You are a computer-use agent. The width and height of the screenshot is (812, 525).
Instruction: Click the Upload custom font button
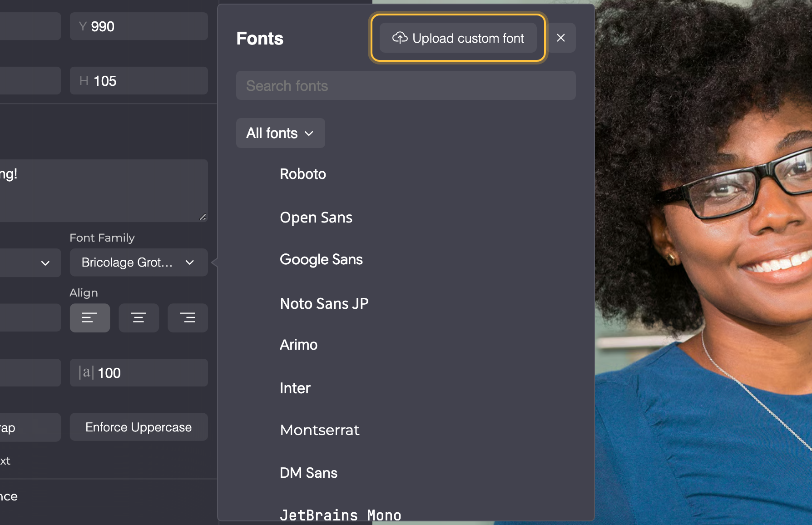click(x=458, y=38)
